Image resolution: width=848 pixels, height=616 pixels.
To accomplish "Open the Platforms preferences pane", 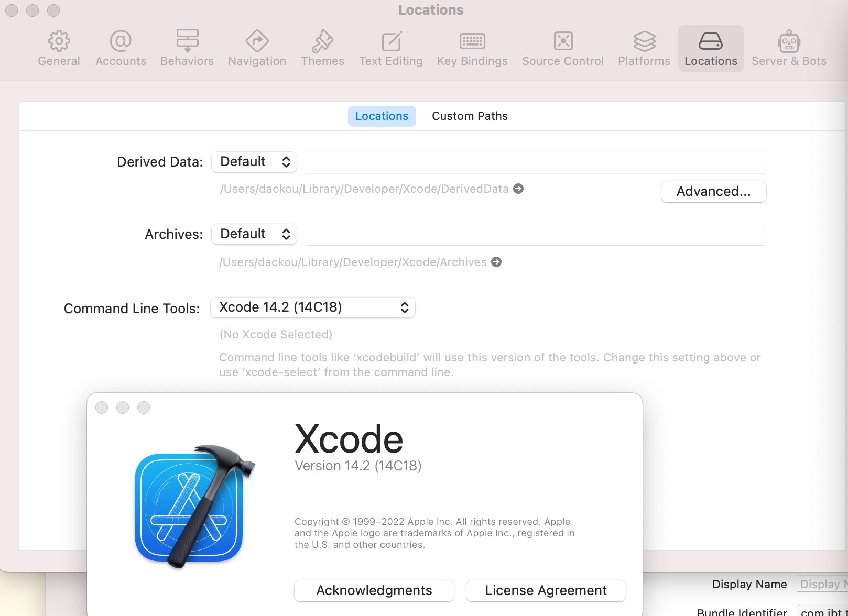I will coord(644,49).
